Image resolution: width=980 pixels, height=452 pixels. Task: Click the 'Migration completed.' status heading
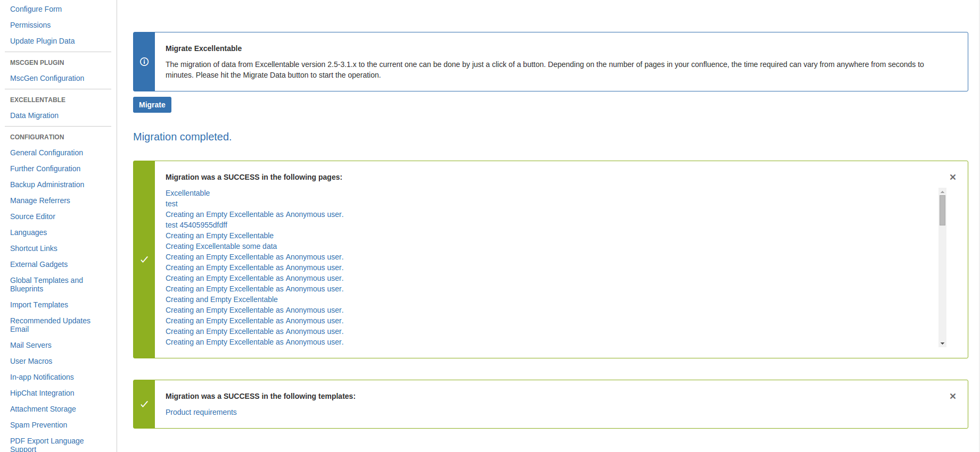point(182,137)
